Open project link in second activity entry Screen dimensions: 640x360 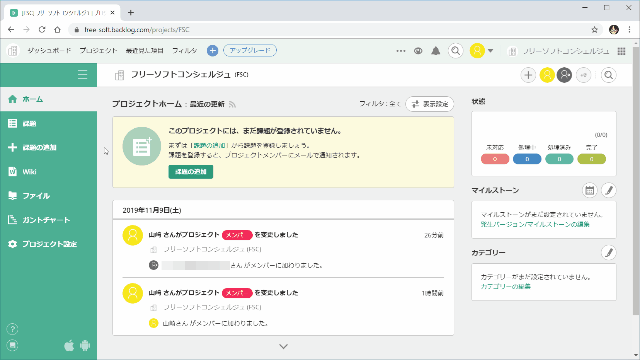pyautogui.click(x=212, y=307)
